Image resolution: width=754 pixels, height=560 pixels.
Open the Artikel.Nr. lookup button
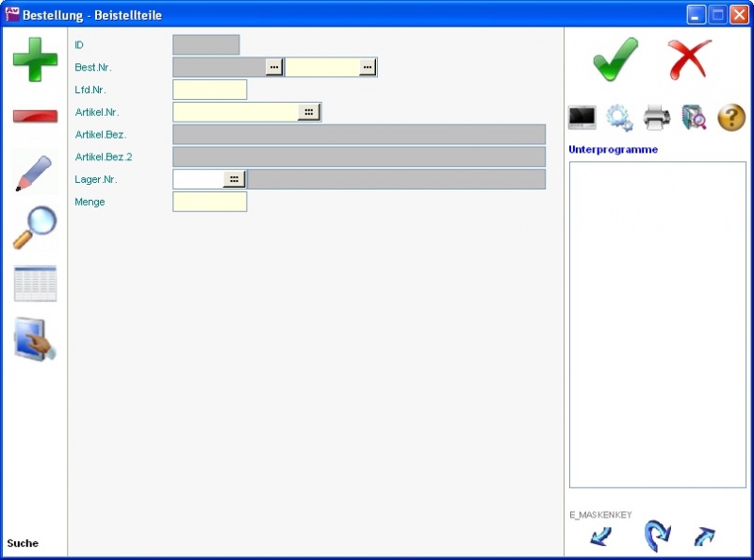pyautogui.click(x=308, y=112)
